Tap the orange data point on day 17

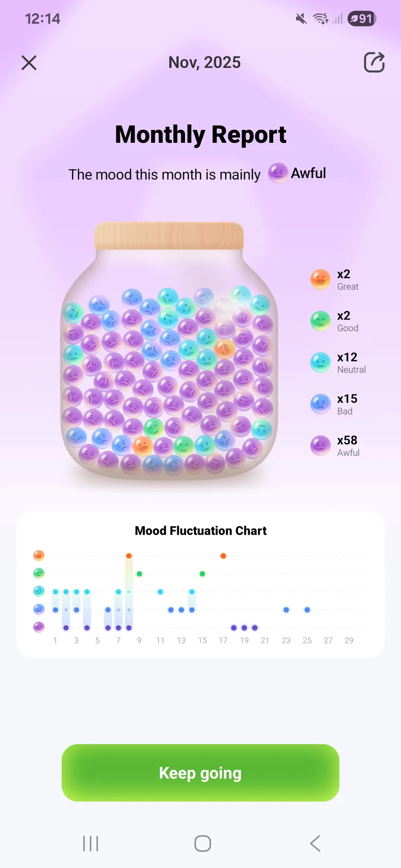[x=223, y=556]
